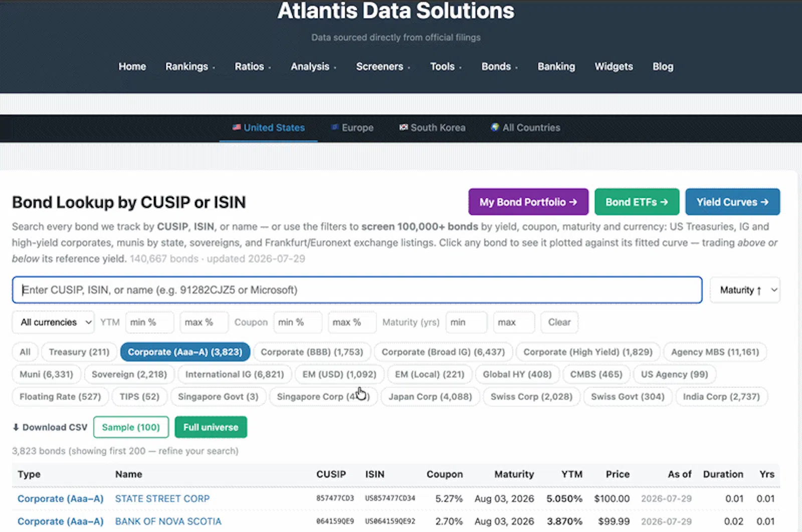Download the Full universe CSV
The width and height of the screenshot is (802, 532).
211,427
